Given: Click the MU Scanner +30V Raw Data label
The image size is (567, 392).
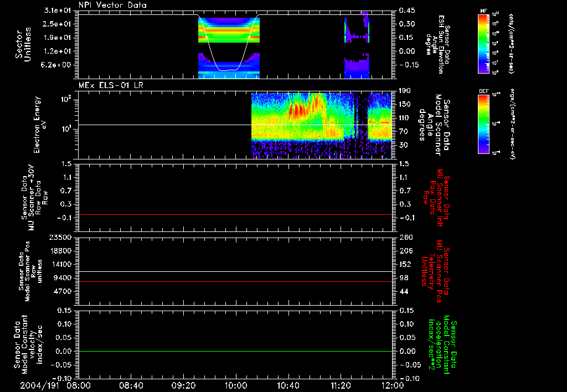Looking at the screenshot, I should coord(34,198).
